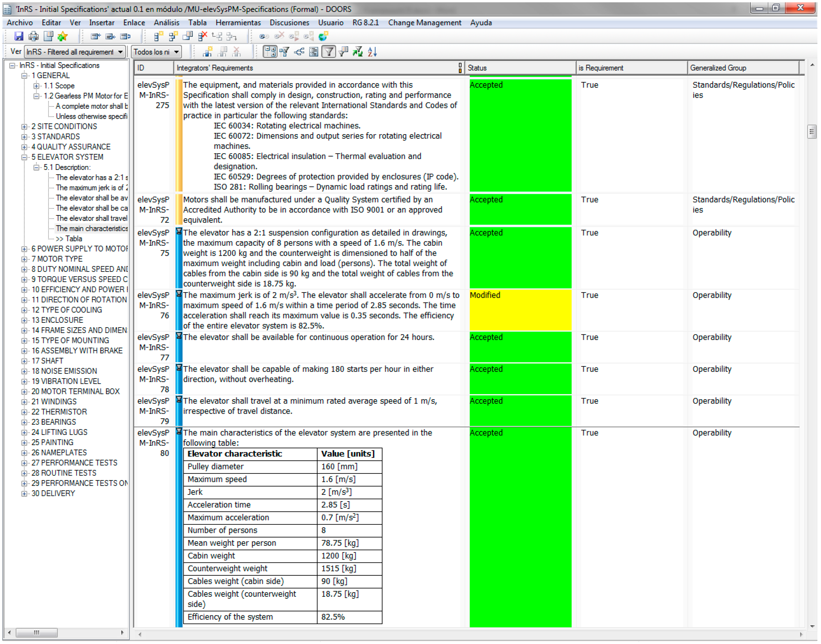Click the insert table row icon
821x644 pixels.
tap(222, 52)
